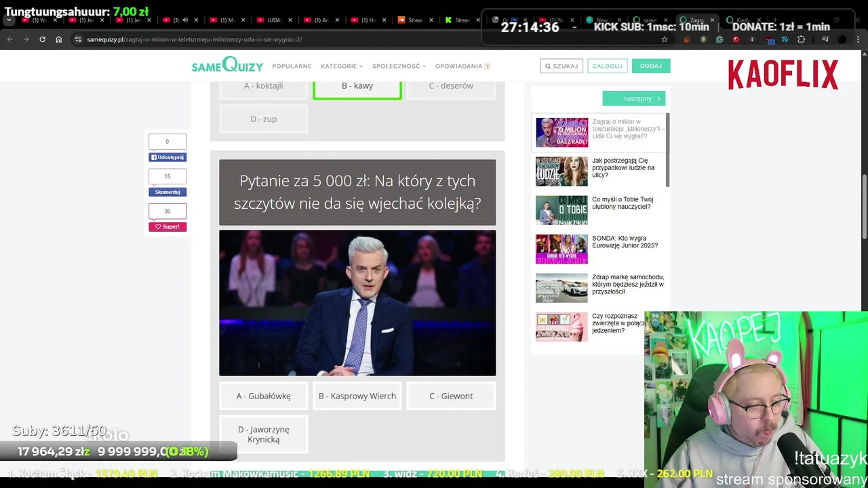
Task: Click the Skomentuj comment button
Action: pyautogui.click(x=167, y=192)
